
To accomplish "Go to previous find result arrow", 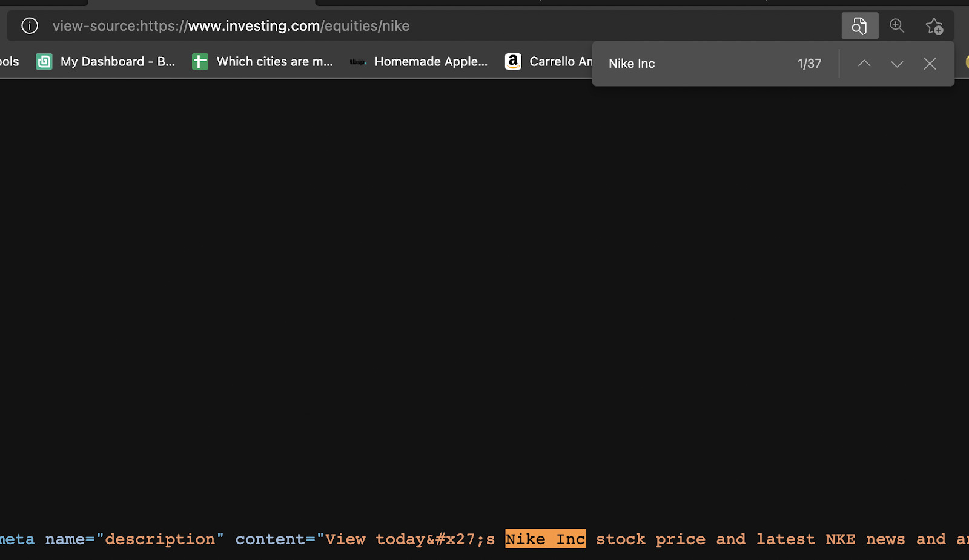I will point(864,64).
